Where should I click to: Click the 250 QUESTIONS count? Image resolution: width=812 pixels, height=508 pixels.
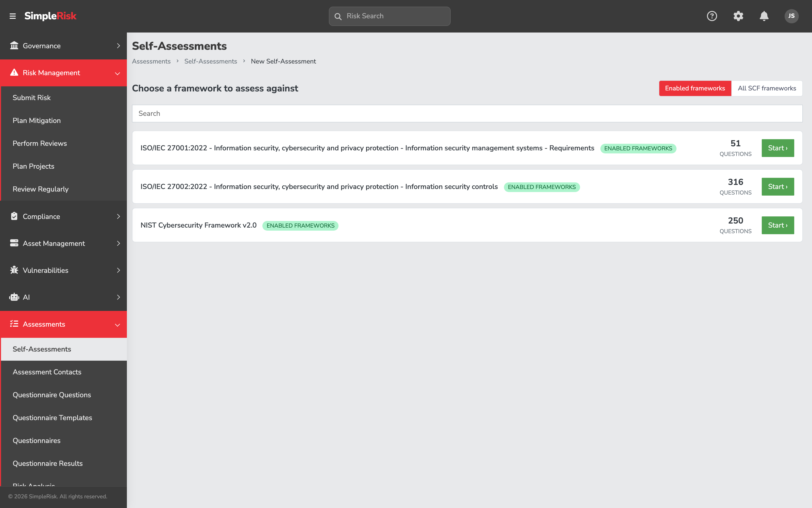(x=735, y=225)
